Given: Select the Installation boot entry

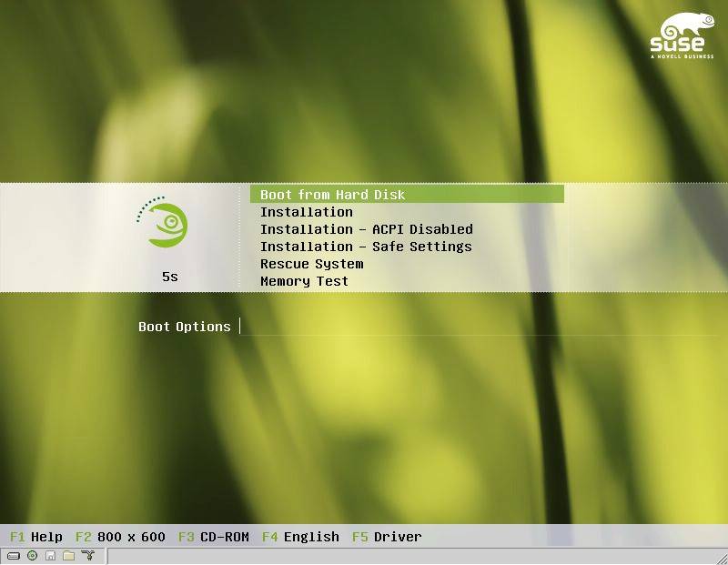Looking at the screenshot, I should point(307,212).
